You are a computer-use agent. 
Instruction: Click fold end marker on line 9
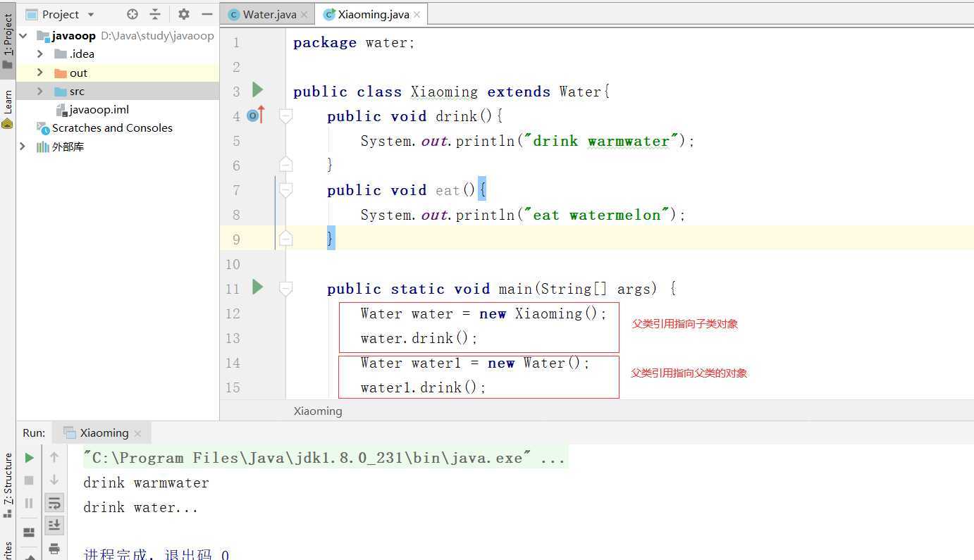click(285, 239)
